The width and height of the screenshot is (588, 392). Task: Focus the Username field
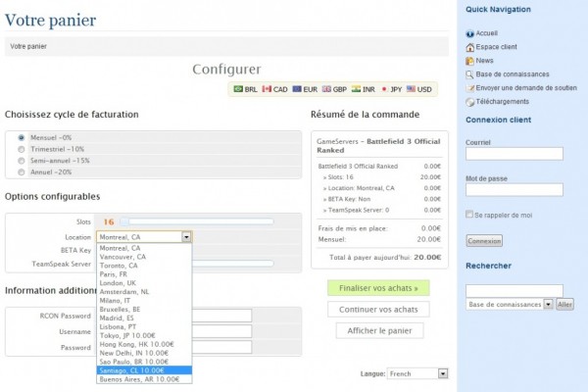coord(221,331)
